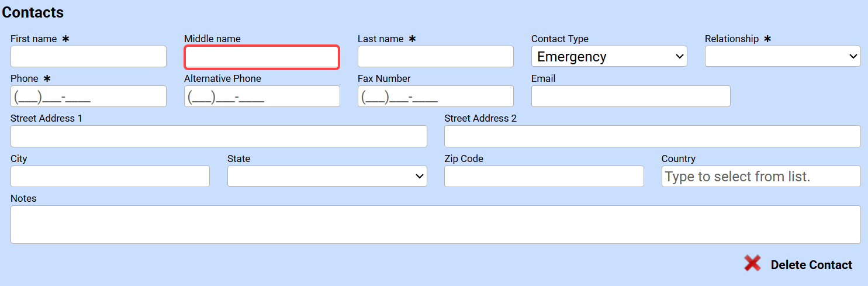This screenshot has width=868, height=286.
Task: Click the City input box
Action: tap(110, 176)
